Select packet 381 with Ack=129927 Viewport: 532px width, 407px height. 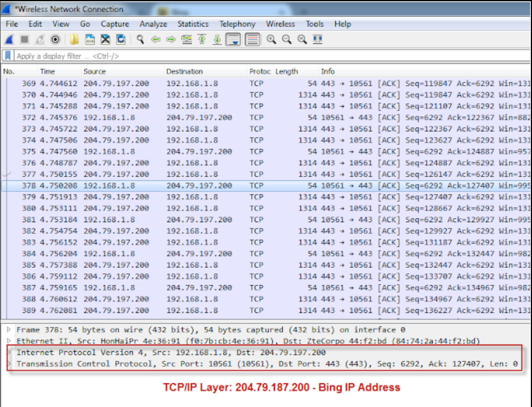[266, 220]
